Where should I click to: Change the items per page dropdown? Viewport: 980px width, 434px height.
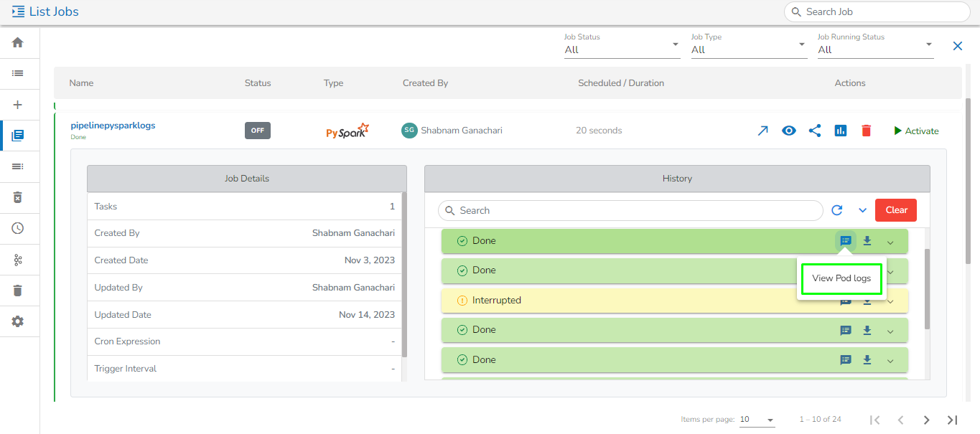click(x=757, y=420)
